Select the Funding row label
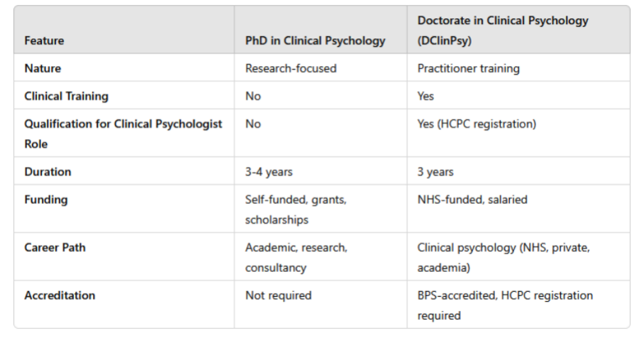 pyautogui.click(x=46, y=200)
